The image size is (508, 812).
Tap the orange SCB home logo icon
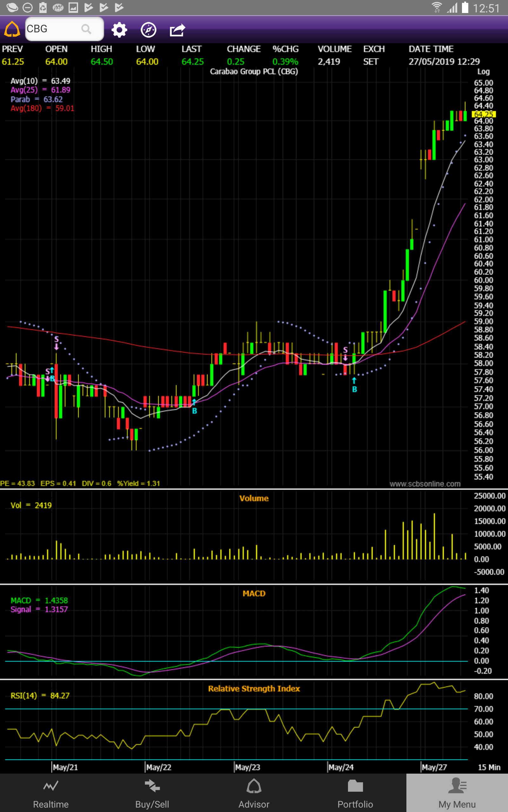click(x=12, y=29)
